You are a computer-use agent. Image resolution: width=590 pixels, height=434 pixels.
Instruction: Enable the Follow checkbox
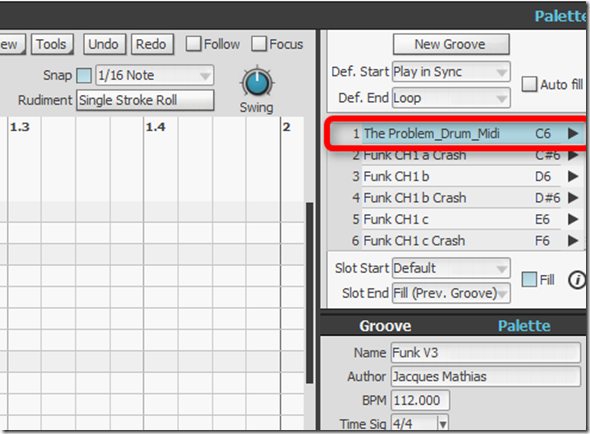coord(193,44)
